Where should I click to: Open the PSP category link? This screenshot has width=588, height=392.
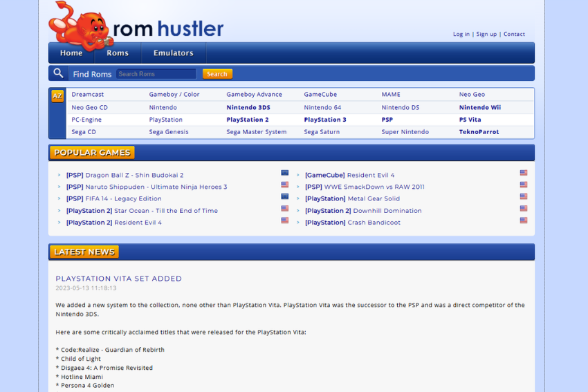pyautogui.click(x=387, y=120)
